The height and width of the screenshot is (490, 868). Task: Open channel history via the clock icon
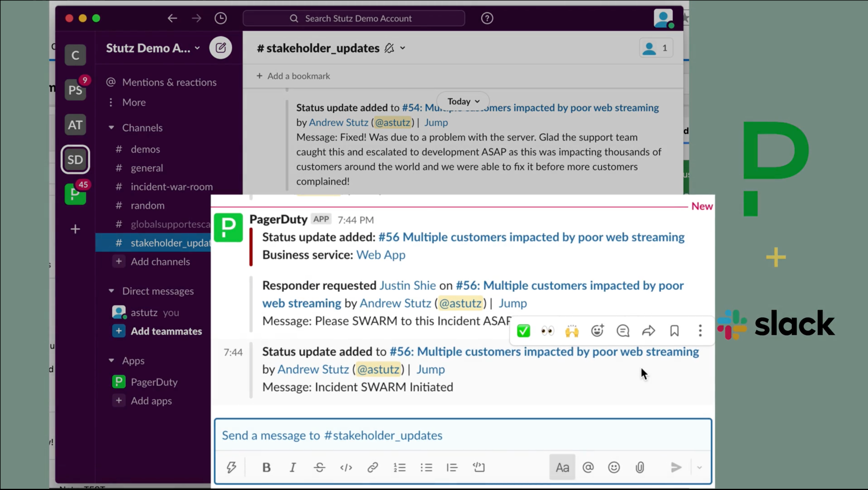[220, 18]
